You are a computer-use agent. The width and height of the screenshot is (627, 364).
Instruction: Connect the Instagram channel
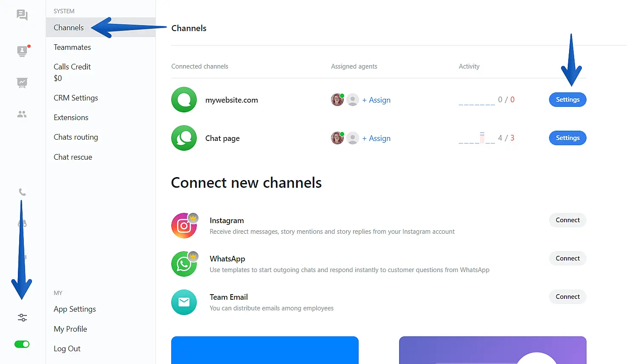[x=567, y=220]
